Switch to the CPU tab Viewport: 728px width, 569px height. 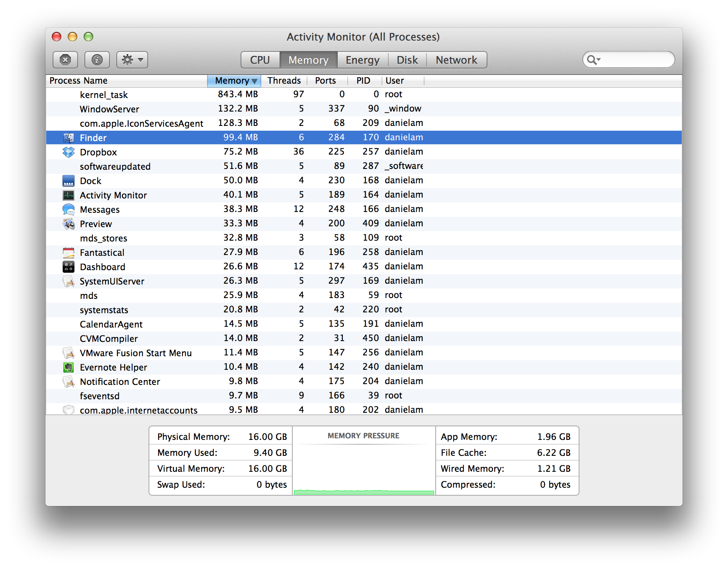pyautogui.click(x=260, y=60)
